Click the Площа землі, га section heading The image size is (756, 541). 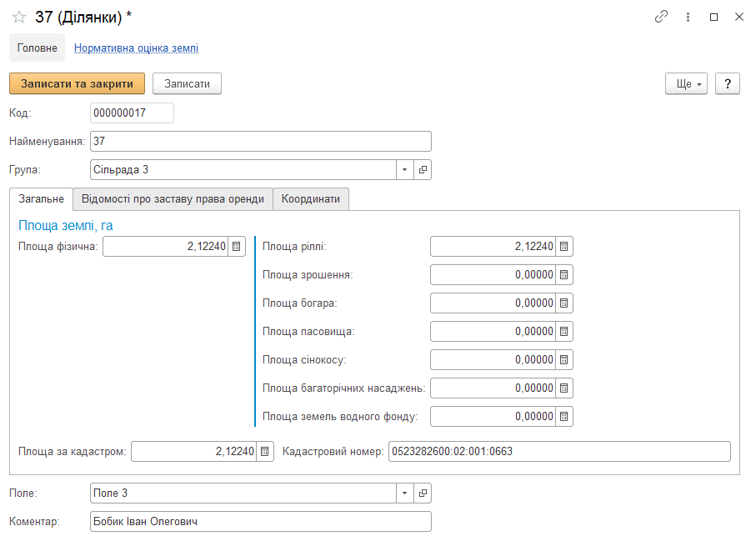point(66,226)
